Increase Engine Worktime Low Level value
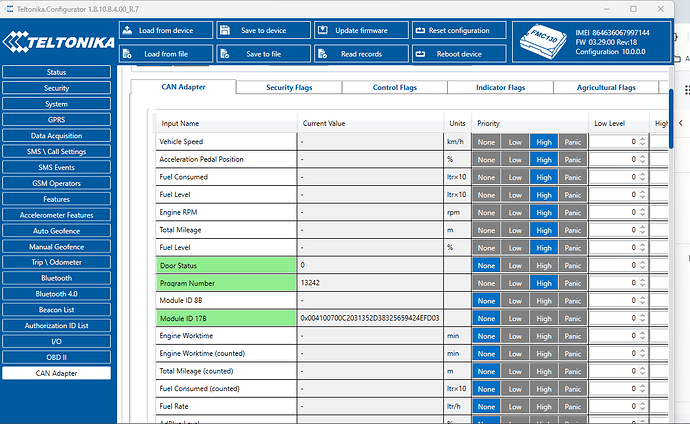This screenshot has height=424, width=690. click(642, 332)
